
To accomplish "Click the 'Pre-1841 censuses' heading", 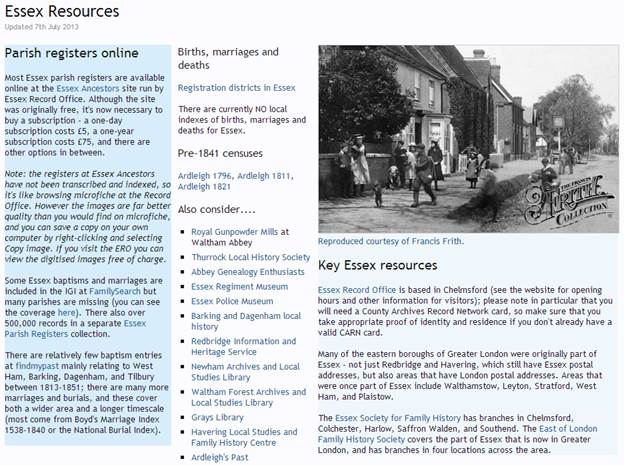I will (x=220, y=153).
